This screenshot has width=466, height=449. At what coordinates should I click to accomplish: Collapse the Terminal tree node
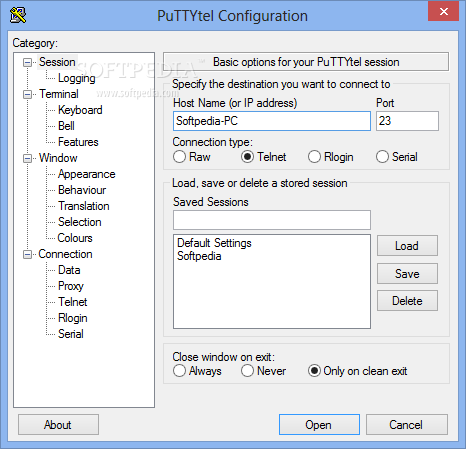(27, 94)
